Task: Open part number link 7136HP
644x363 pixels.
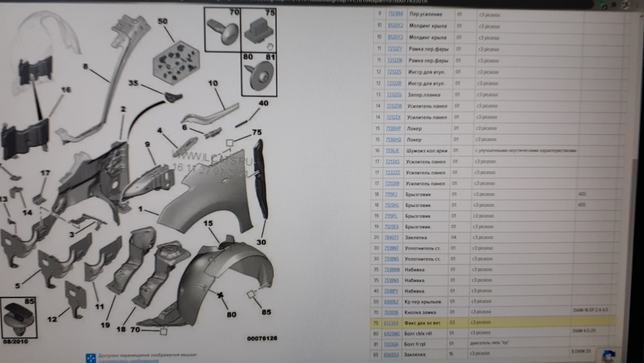Action: pos(392,129)
